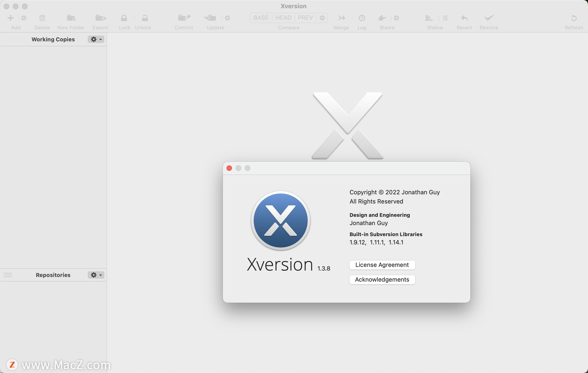Click the Shelve toolbar icon
Image resolution: width=588 pixels, height=373 pixels.
pyautogui.click(x=429, y=18)
